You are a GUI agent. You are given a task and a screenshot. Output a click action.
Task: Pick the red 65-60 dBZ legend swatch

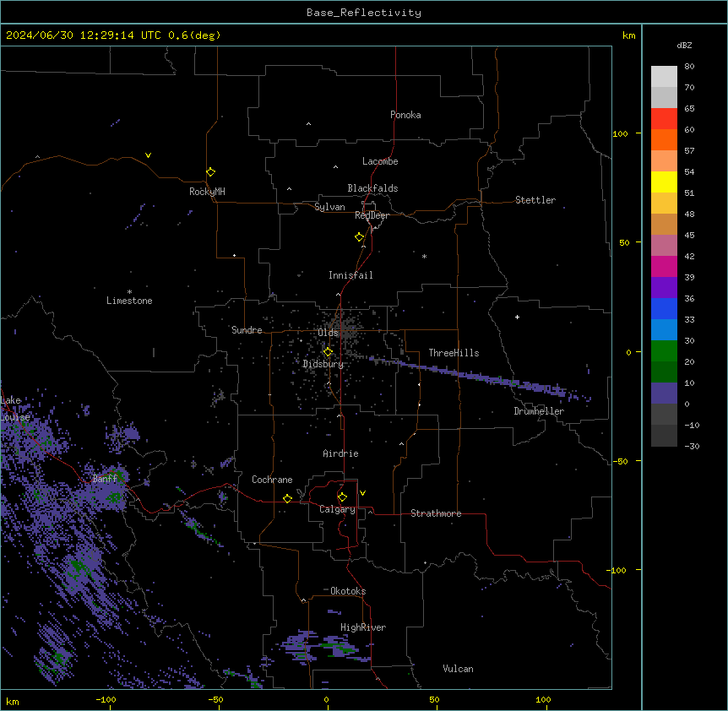coord(664,119)
